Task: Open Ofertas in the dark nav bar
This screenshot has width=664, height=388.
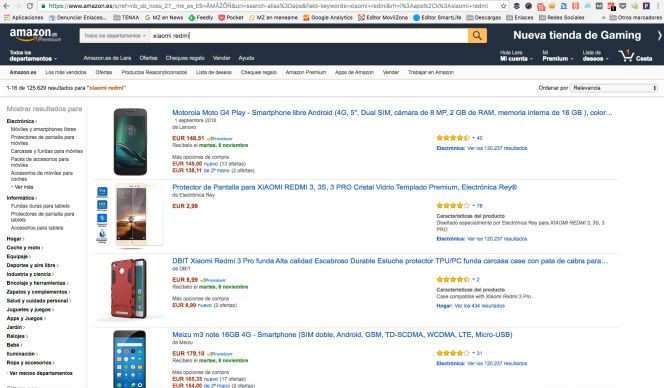Action: tap(148, 58)
